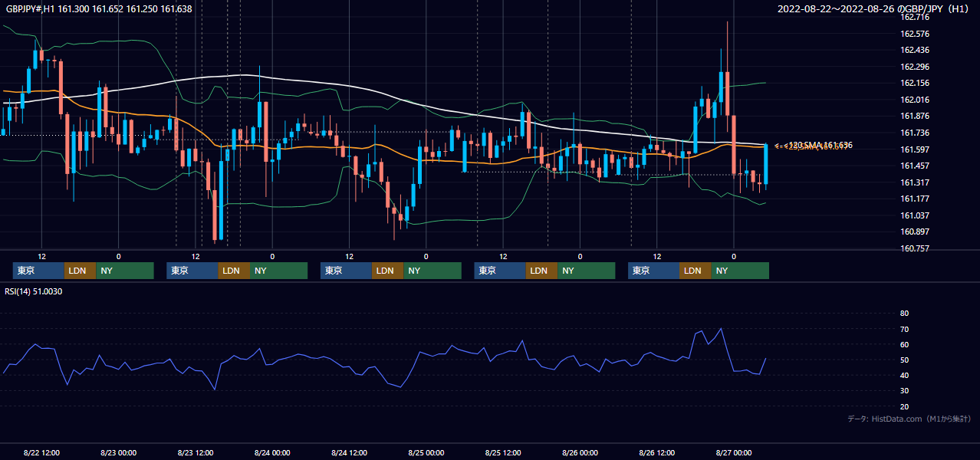980x460 pixels.
Task: Click the 8/23 00:00 time axis label
Action: (x=118, y=453)
